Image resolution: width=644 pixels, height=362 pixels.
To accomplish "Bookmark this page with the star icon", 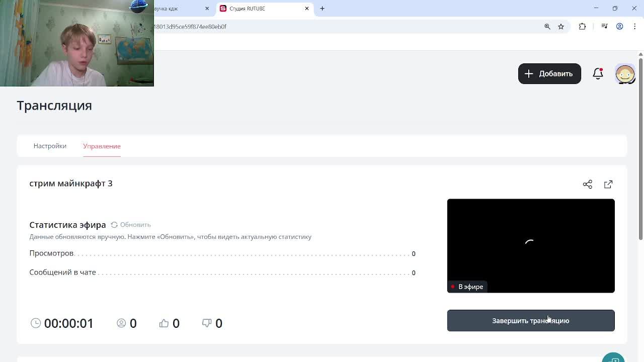I will [561, 27].
